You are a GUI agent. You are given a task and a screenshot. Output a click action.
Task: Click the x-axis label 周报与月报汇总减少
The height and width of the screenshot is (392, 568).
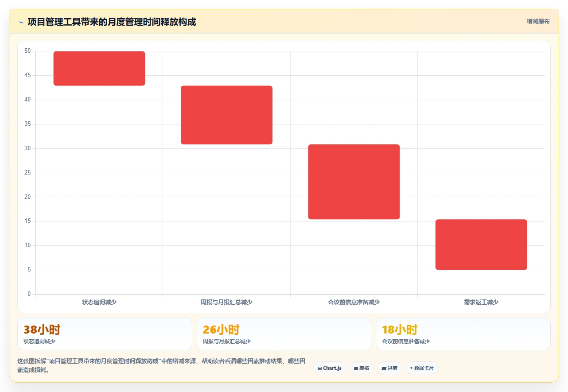[226, 302]
